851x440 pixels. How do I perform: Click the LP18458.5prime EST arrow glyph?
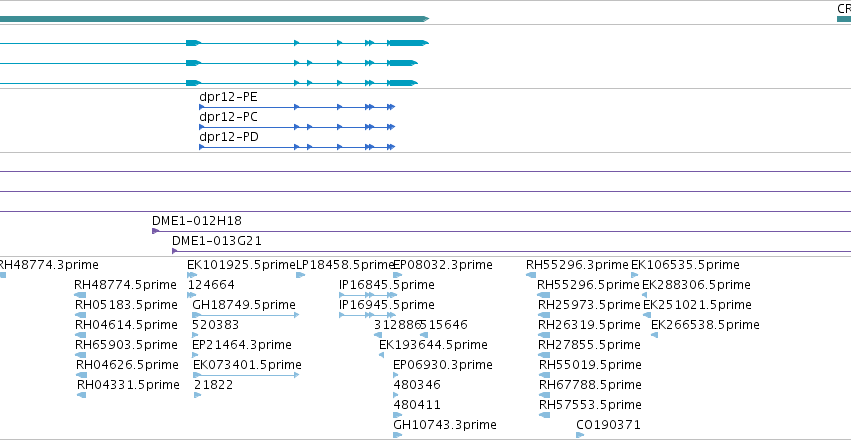(x=301, y=275)
